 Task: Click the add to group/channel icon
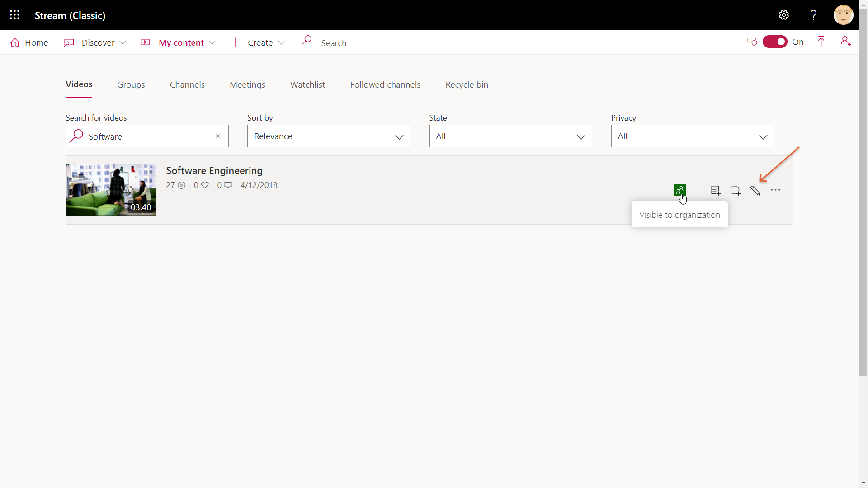click(735, 191)
